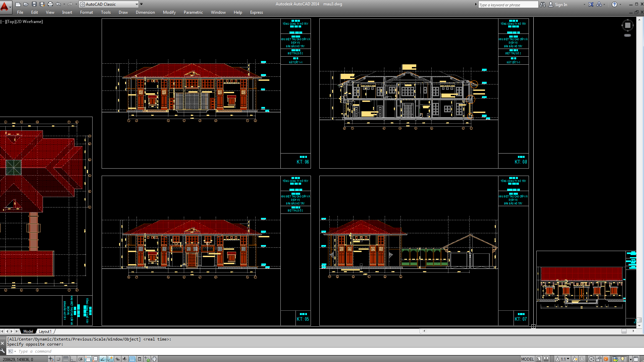The width and height of the screenshot is (644, 362).
Task: Save the drawing using the Save icon
Action: click(x=34, y=4)
